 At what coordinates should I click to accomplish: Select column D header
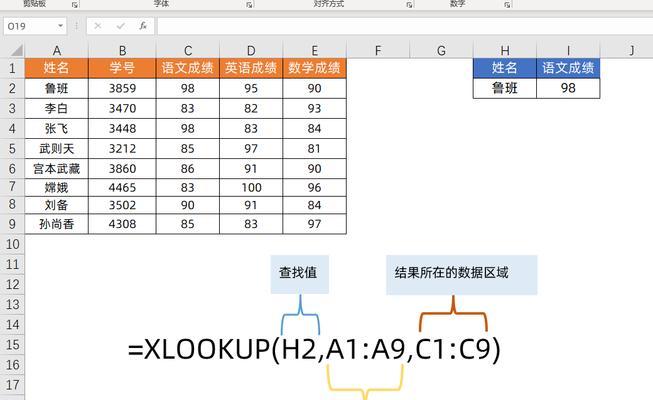point(251,50)
